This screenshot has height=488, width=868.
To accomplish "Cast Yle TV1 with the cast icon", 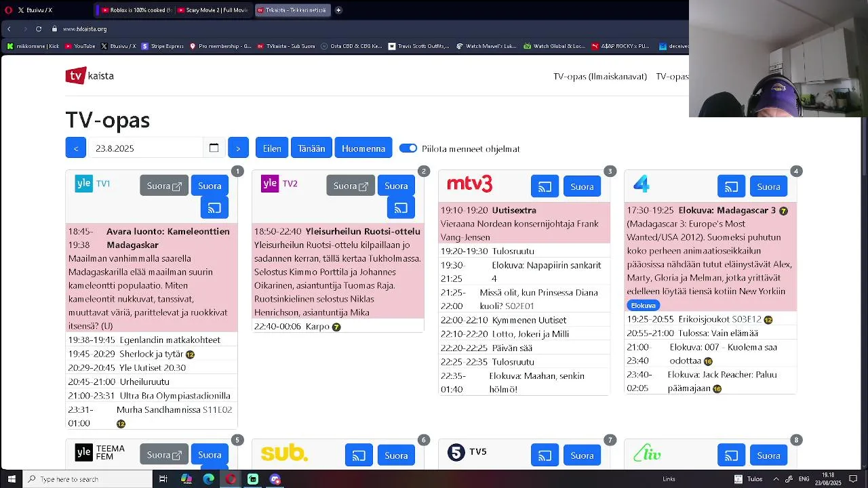I will point(214,208).
